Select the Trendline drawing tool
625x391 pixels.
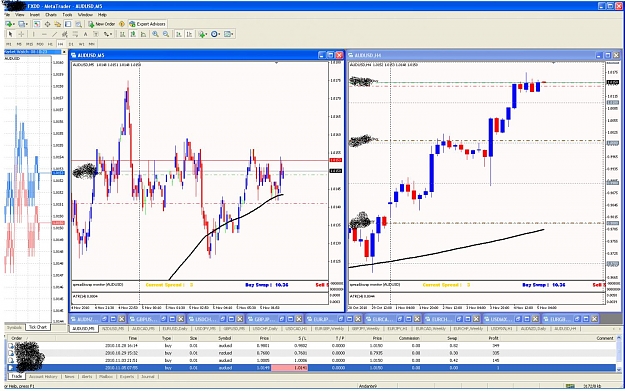[x=55, y=34]
